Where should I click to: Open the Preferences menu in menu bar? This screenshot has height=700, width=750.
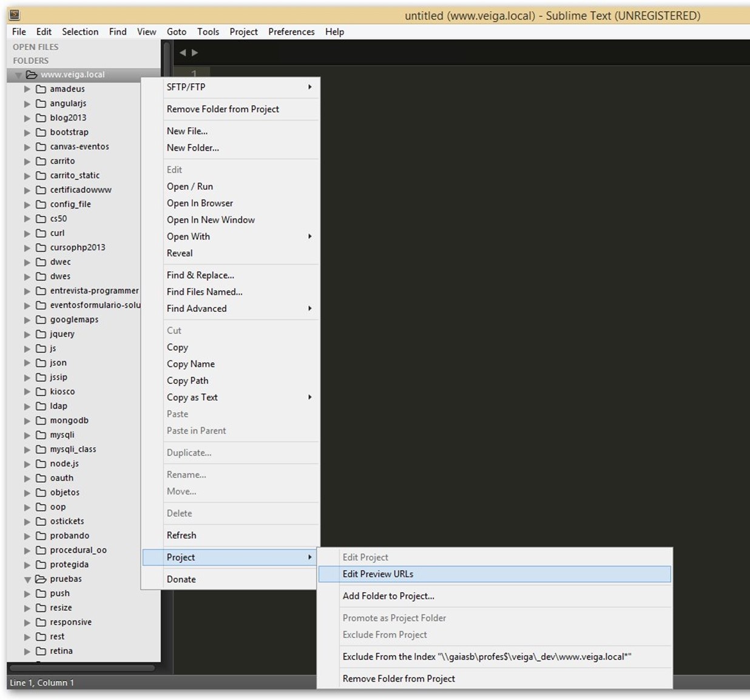point(291,32)
